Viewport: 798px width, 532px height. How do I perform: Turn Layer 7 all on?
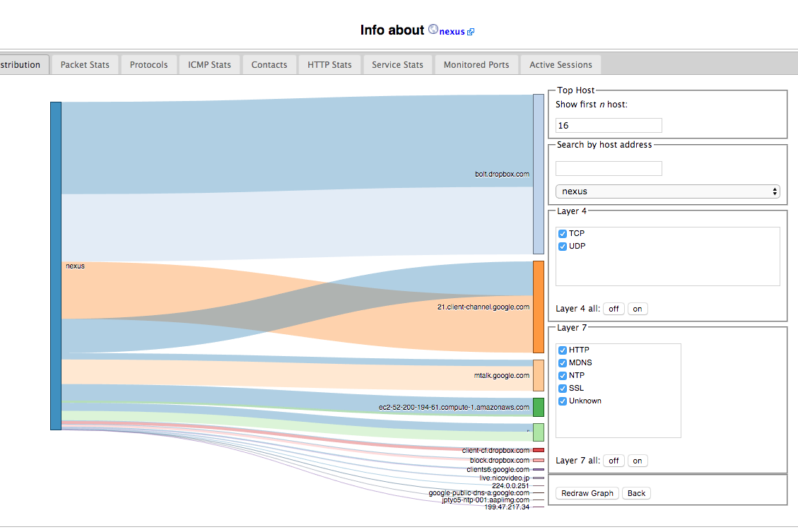tap(638, 461)
